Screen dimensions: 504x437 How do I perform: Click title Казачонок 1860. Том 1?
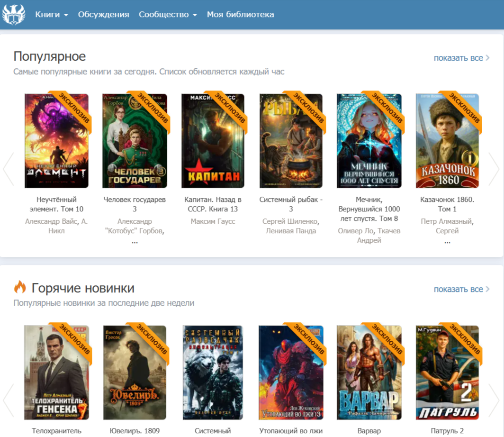[x=448, y=204]
